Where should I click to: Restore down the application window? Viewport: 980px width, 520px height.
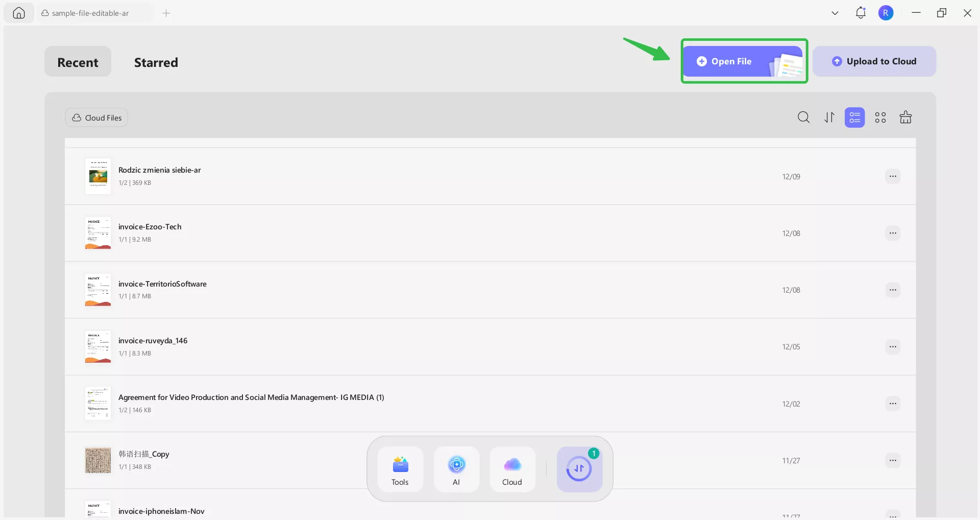click(942, 13)
